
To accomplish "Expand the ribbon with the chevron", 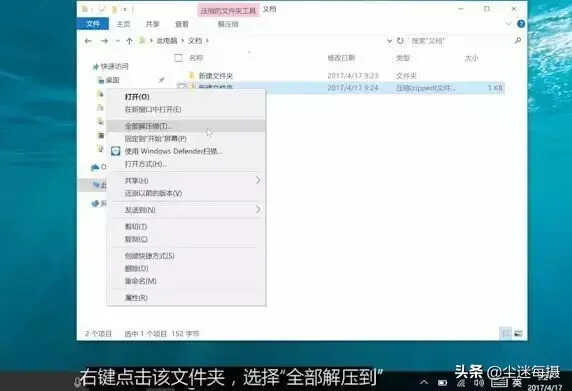I will pos(509,24).
